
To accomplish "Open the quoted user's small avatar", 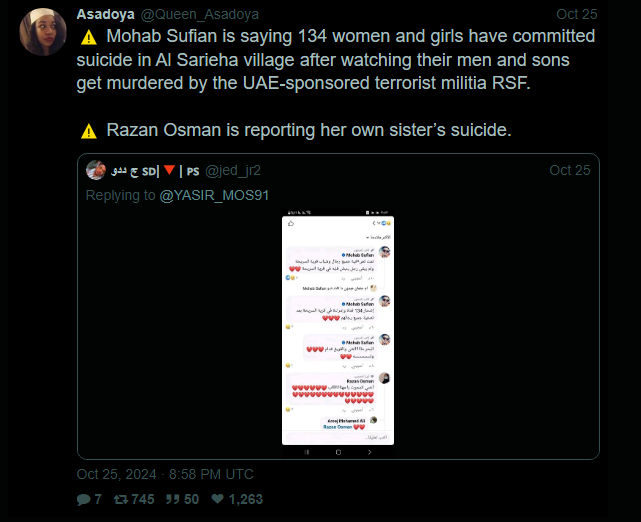I will tap(96, 170).
